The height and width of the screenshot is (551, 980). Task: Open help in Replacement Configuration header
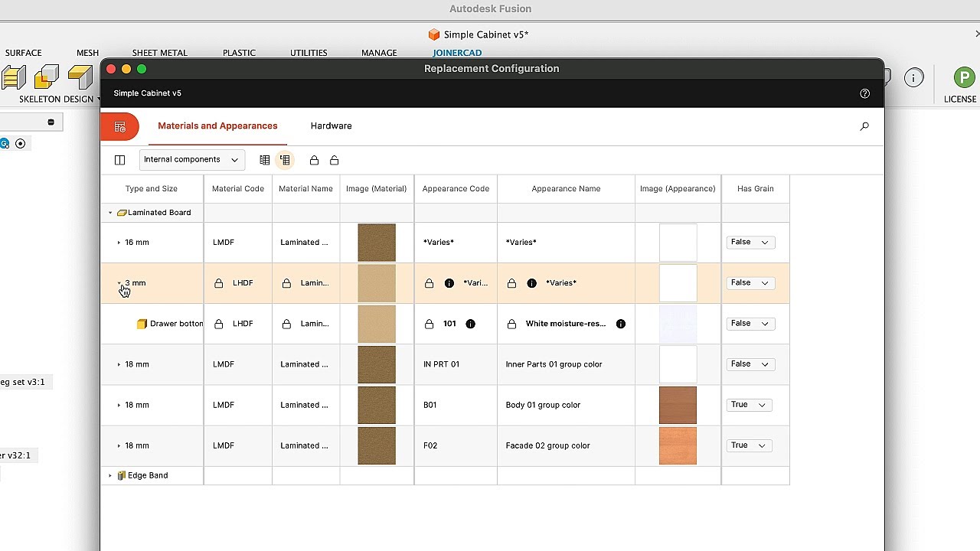point(864,93)
